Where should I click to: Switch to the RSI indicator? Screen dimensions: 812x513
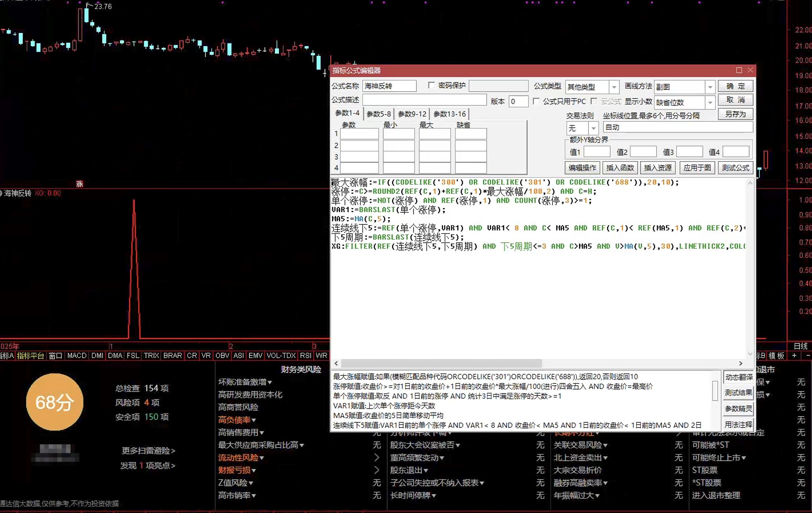pyautogui.click(x=305, y=356)
